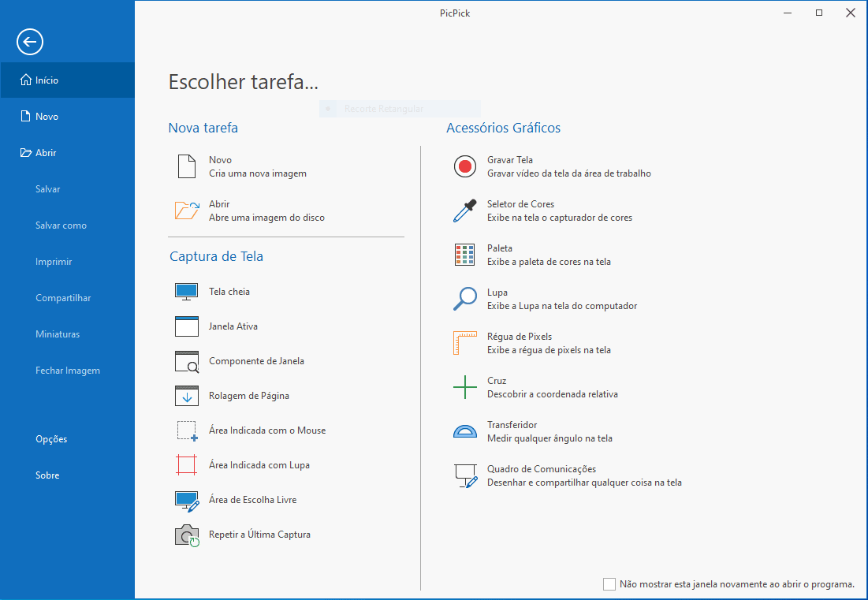Viewport: 868px width, 600px height.
Task: Open Abrir in the blue sidebar
Action: tap(68, 153)
